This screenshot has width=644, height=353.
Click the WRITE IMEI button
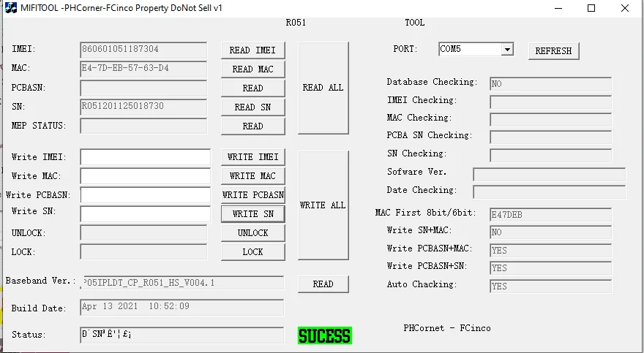pyautogui.click(x=252, y=157)
